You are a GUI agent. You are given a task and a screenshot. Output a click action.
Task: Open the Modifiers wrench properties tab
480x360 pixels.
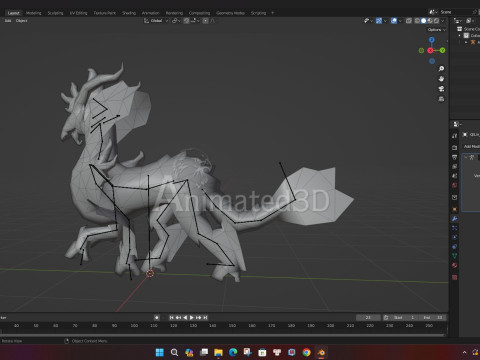(455, 219)
